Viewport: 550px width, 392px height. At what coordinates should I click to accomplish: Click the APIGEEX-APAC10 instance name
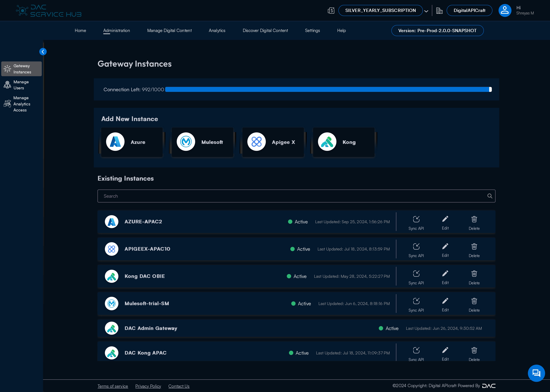click(x=147, y=249)
